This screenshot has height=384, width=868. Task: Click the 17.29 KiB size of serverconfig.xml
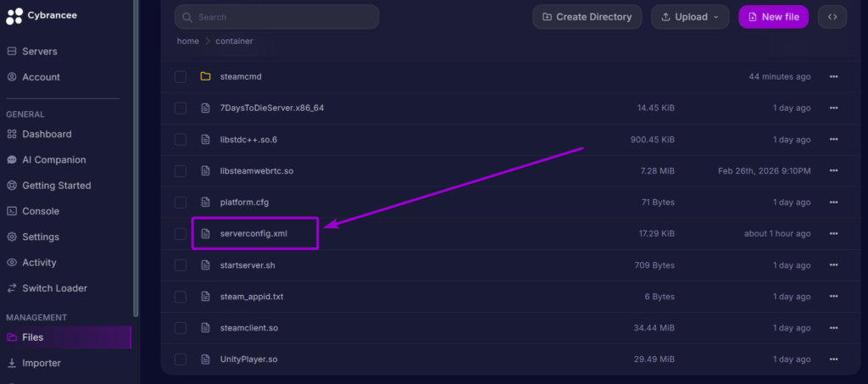tap(657, 234)
